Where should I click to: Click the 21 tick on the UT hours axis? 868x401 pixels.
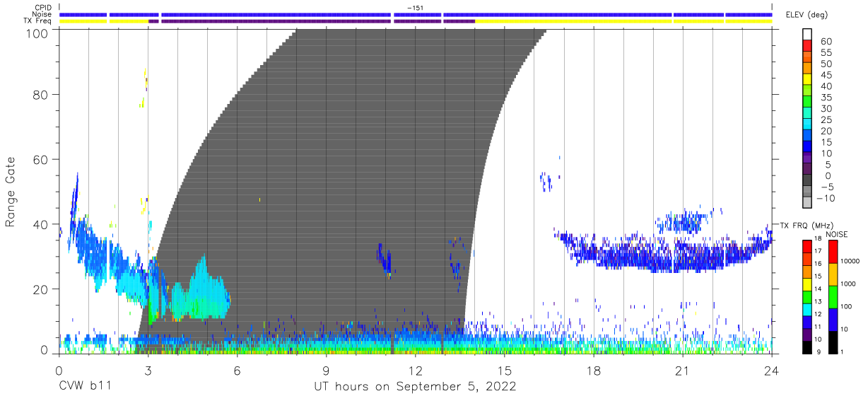pos(683,369)
